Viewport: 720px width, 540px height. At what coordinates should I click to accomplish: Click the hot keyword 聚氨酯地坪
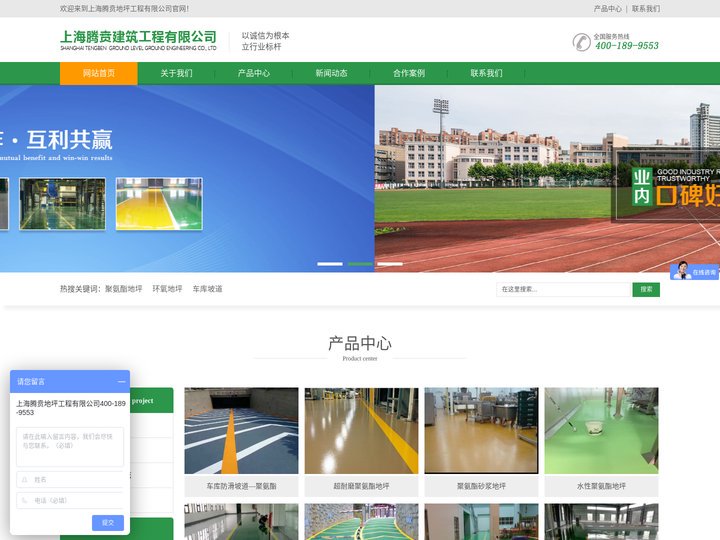pos(124,289)
